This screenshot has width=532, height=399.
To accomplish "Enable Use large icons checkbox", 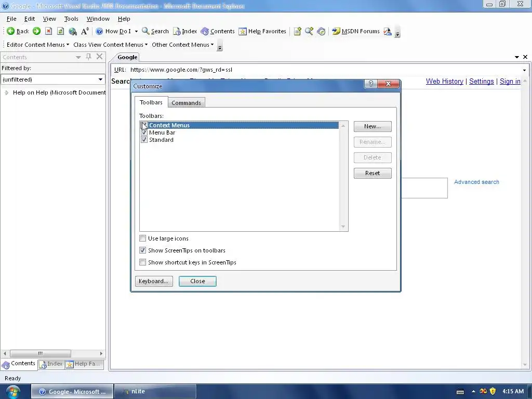I will pyautogui.click(x=142, y=238).
